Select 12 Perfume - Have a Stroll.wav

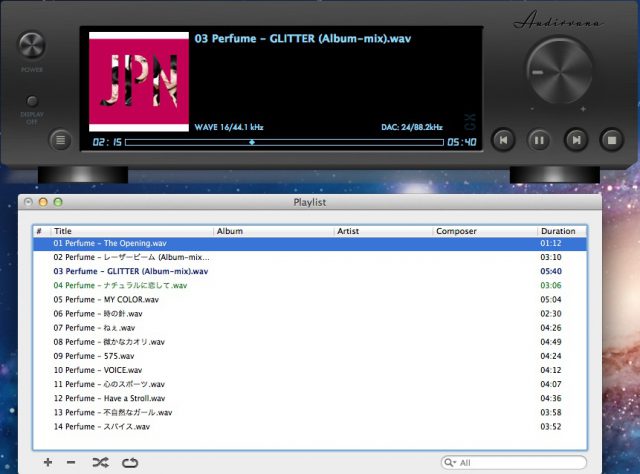[x=310, y=398]
